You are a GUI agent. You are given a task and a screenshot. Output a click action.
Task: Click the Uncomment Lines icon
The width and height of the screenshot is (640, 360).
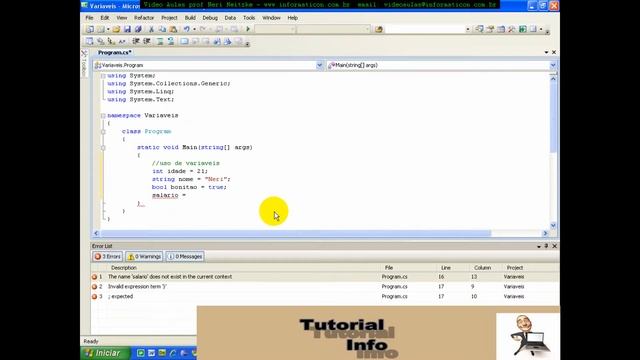pyautogui.click(x=171, y=41)
